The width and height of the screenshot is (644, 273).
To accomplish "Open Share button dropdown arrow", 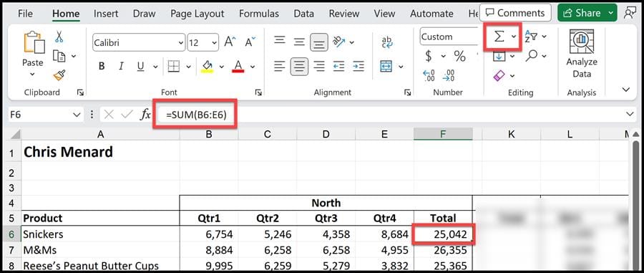I will point(611,13).
